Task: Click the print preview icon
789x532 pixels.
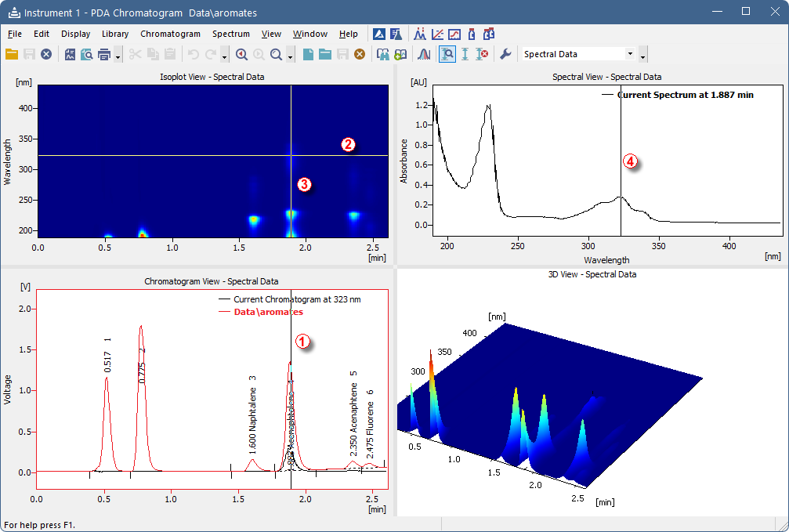Action: point(86,54)
